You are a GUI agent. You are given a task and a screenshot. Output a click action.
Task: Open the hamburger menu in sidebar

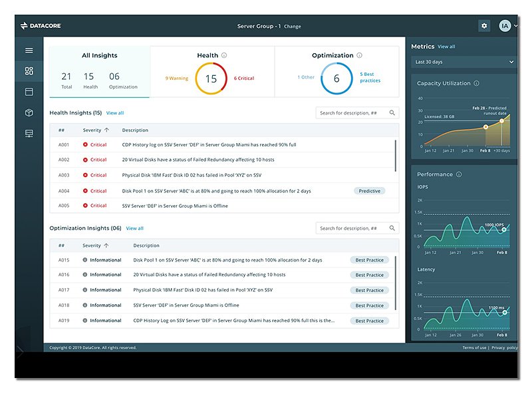point(29,50)
